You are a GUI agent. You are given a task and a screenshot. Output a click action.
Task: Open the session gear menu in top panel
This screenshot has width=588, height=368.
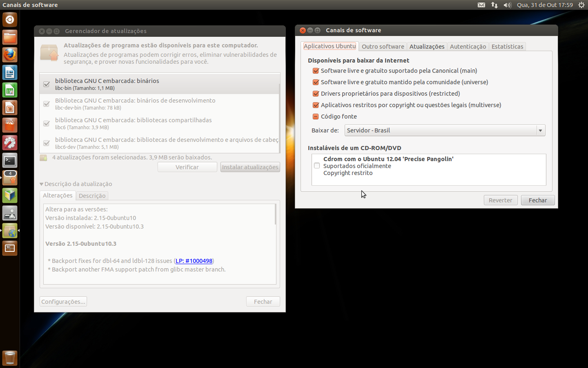[x=581, y=5]
